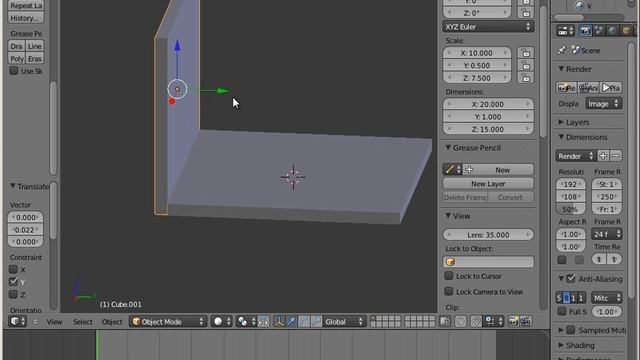Toggle proportional editing circle icon
The image size is (640, 360).
(460, 322)
